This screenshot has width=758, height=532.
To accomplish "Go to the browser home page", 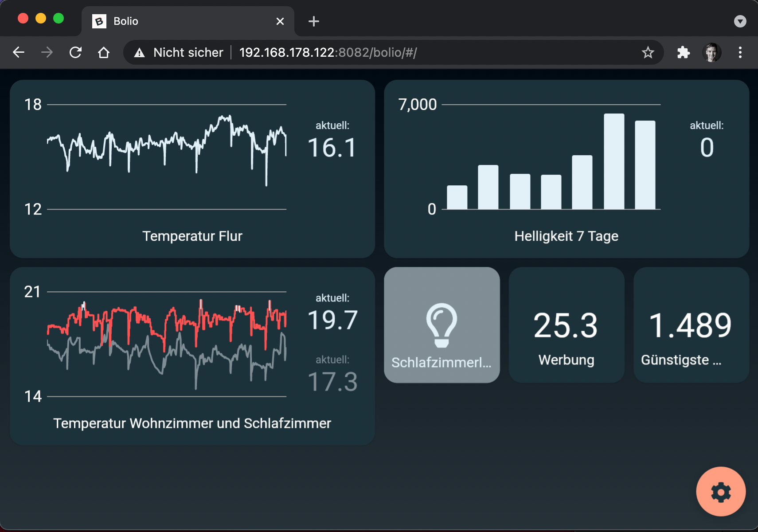I will tap(104, 52).
